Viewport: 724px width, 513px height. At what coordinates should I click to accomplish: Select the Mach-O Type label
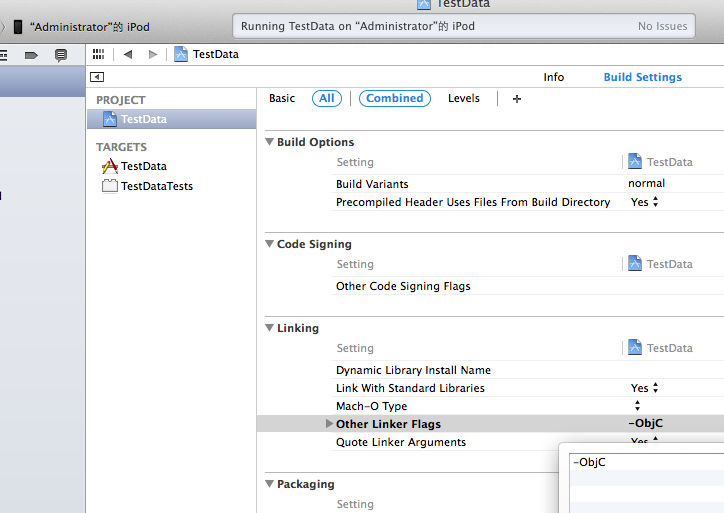click(371, 406)
